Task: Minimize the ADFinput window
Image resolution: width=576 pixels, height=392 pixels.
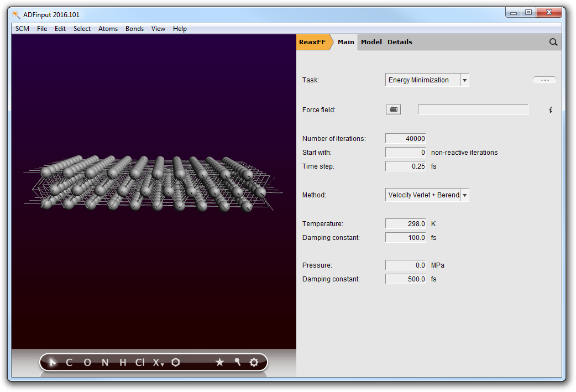Action: pyautogui.click(x=514, y=13)
